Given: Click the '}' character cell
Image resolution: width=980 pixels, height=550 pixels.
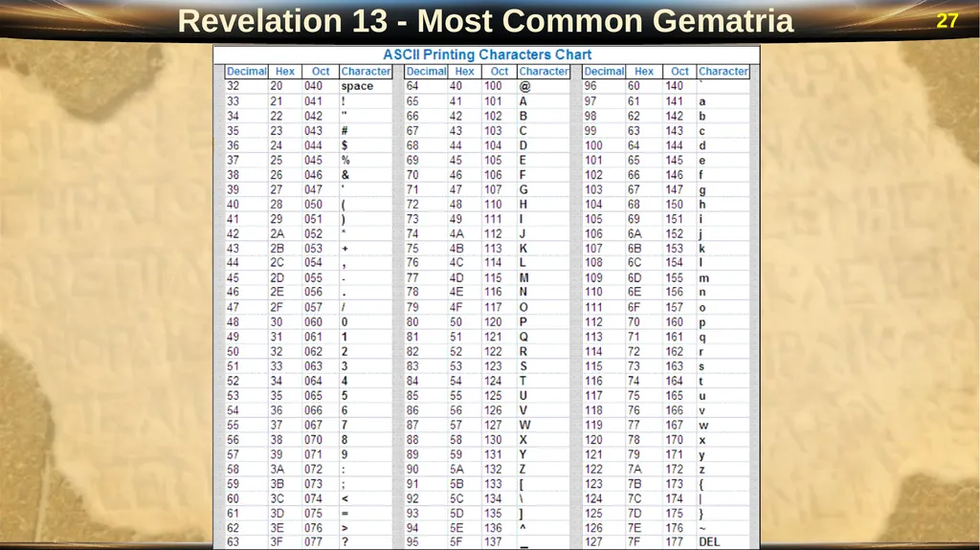Looking at the screenshot, I should (702, 513).
